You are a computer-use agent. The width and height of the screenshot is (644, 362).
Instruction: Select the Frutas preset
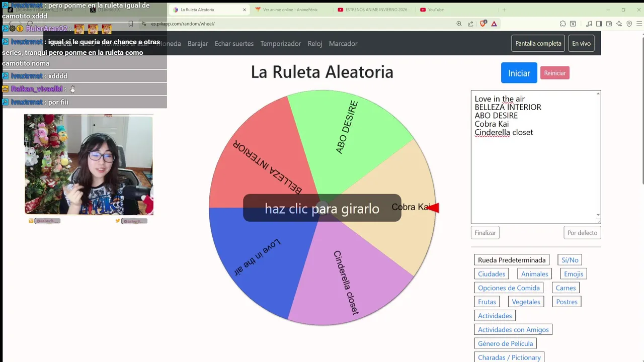pos(487,302)
